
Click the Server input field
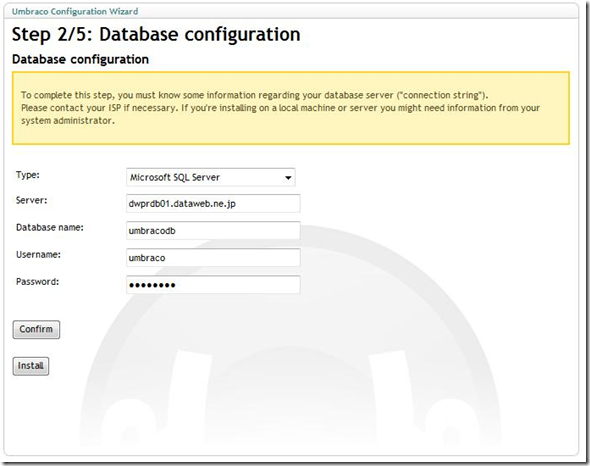pyautogui.click(x=213, y=204)
